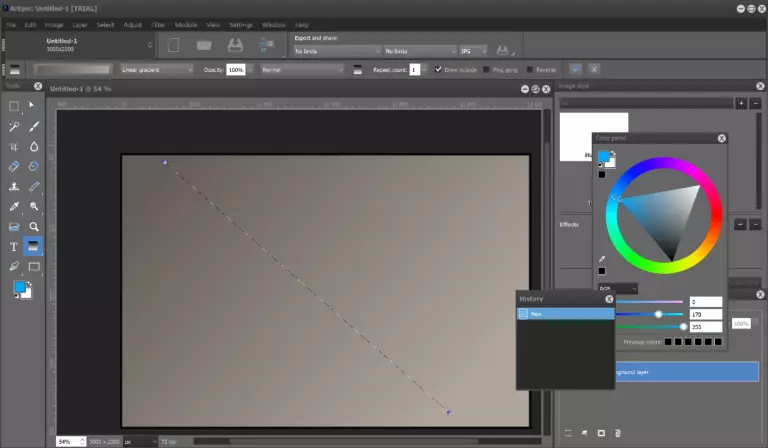Click Opacity 100% input field
The image size is (768, 448).
click(236, 70)
